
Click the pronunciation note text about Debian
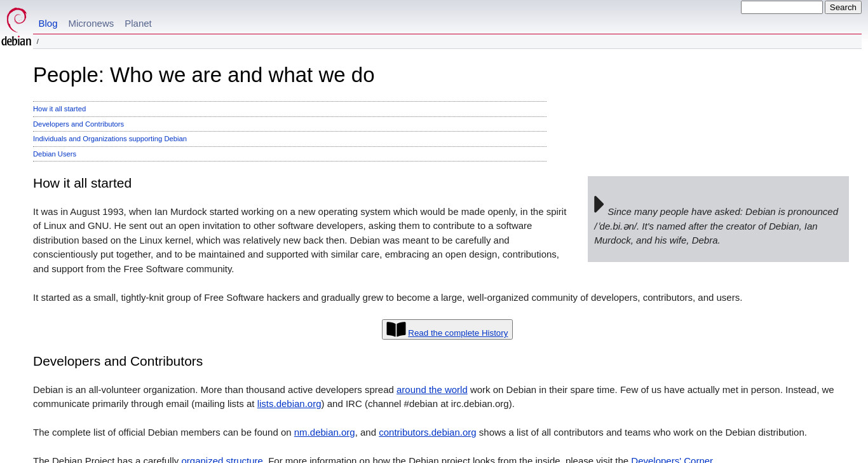[x=716, y=226]
